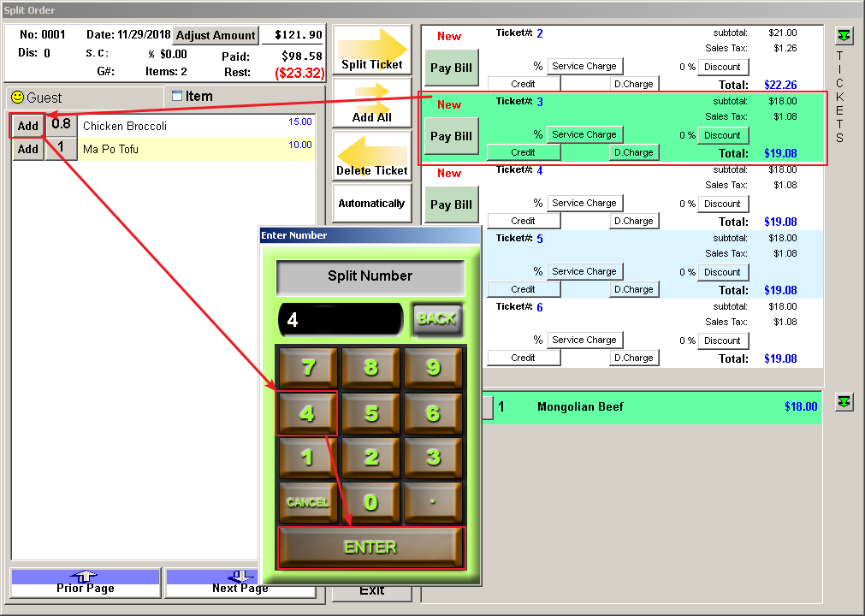865x616 pixels.
Task: Click the Exit button
Action: (372, 593)
